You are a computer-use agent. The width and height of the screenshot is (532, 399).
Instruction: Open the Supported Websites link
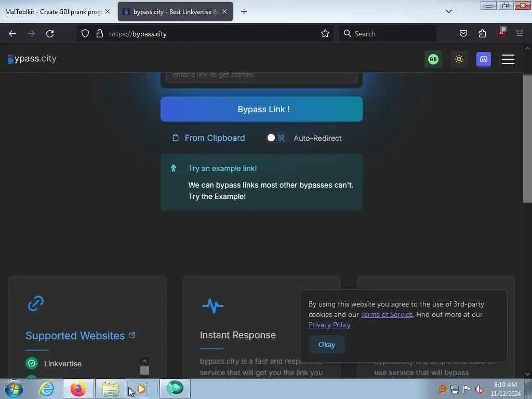[75, 336]
